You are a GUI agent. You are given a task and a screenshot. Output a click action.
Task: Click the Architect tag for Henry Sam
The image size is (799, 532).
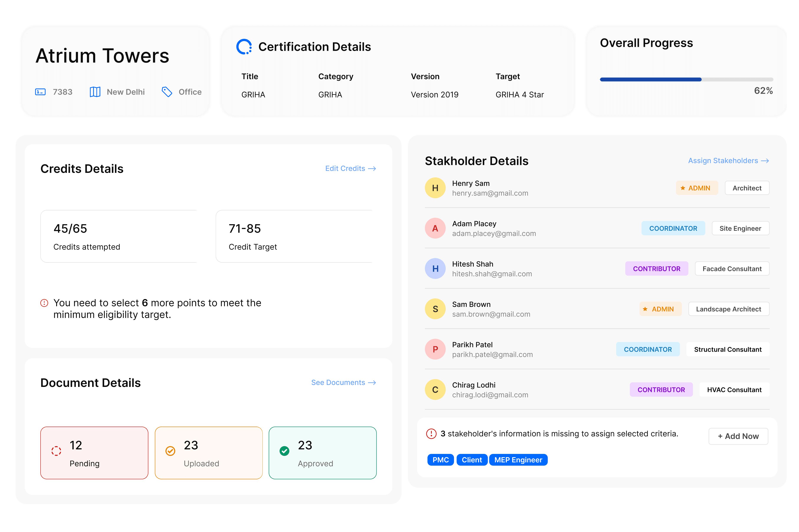point(747,188)
